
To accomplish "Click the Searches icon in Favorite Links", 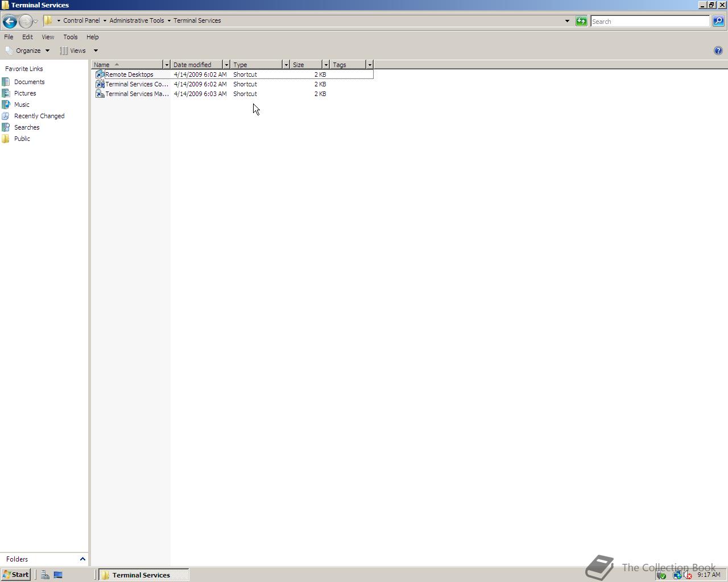I will (x=6, y=127).
